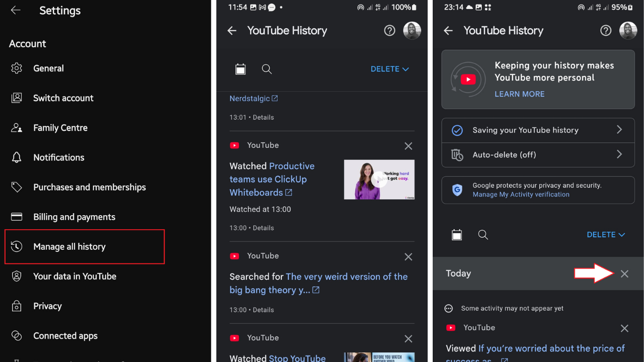Tap the search icon on middle history screen
This screenshot has width=644, height=362.
[x=267, y=69]
